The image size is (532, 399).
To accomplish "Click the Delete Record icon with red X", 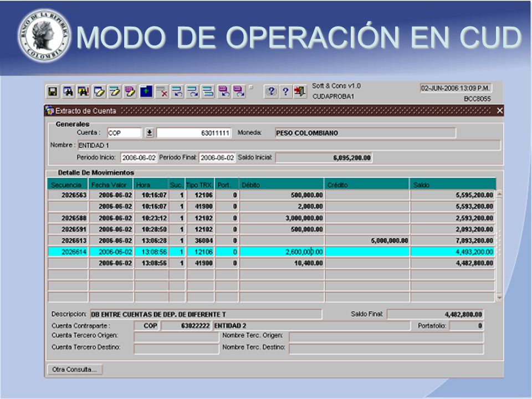I will pos(162,91).
